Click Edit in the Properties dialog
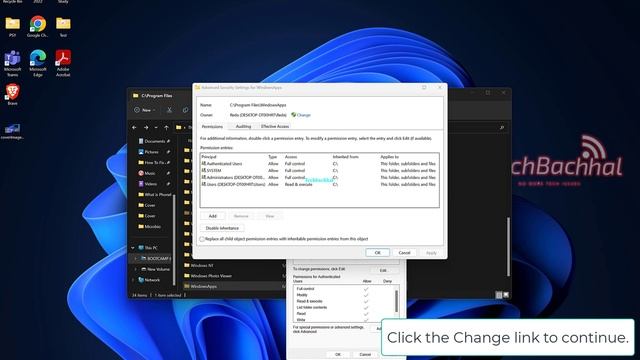Image resolution: width=640 pixels, height=360 pixels. pos(383,270)
